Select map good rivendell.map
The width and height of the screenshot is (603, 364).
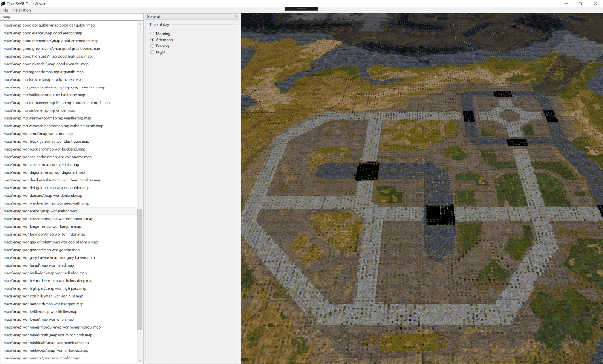point(69,64)
